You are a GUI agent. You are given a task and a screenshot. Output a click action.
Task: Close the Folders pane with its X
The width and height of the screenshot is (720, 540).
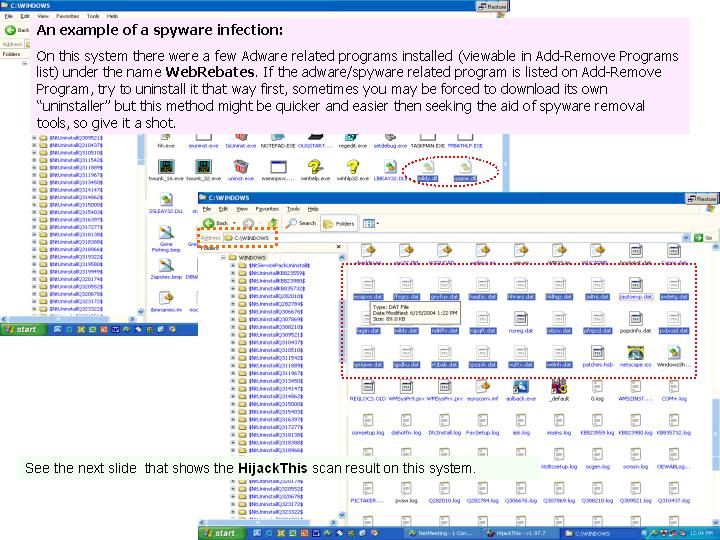tap(339, 247)
